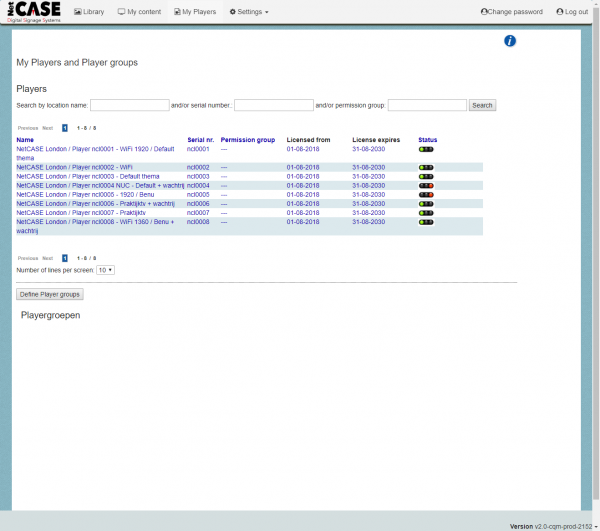Expand the Version dropdown arrow in footer
600x531 pixels.
coord(596,528)
